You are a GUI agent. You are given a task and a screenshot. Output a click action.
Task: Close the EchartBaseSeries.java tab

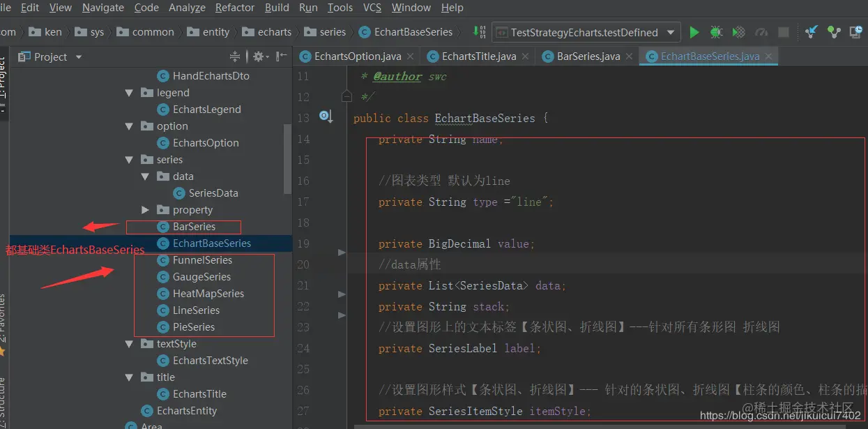768,57
